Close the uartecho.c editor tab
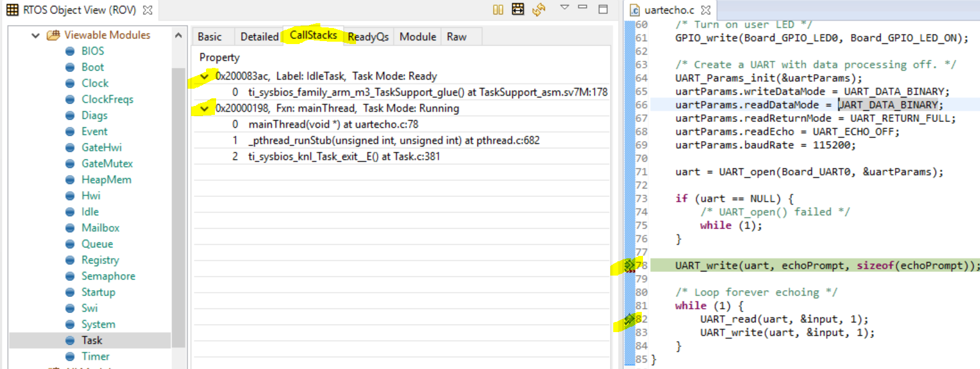Screen dimensions: 980x369 [x=706, y=10]
